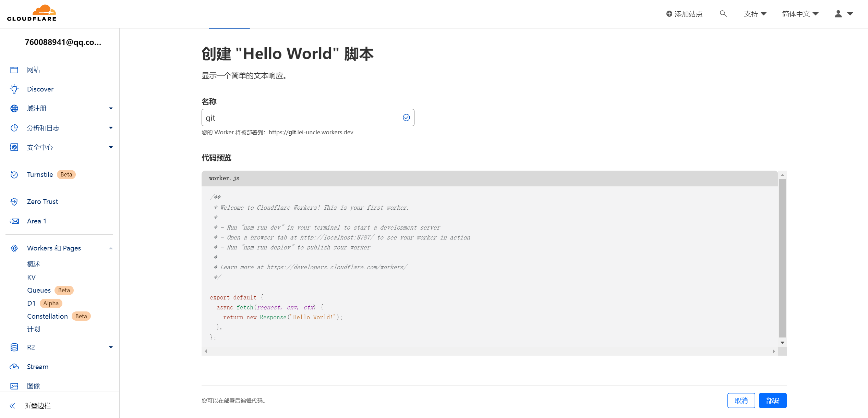This screenshot has width=868, height=418.
Task: Open Turnstile in the sidebar
Action: pyautogui.click(x=40, y=175)
